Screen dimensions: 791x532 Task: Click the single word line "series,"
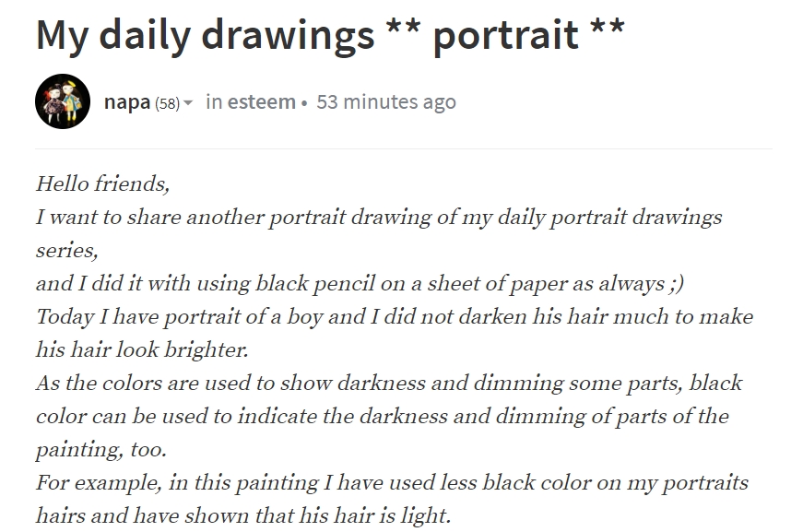(66, 251)
